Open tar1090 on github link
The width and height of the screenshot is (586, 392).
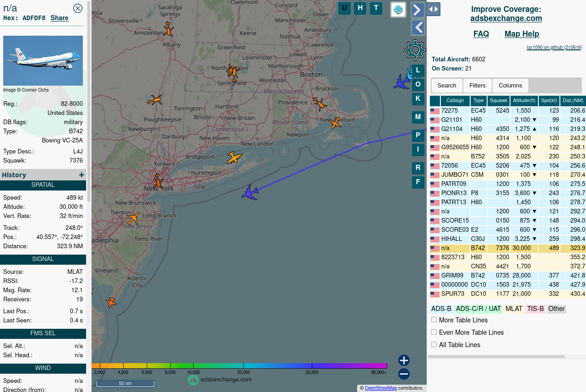tap(554, 47)
